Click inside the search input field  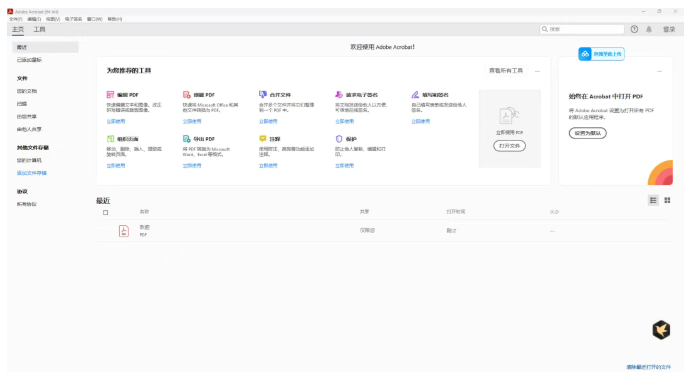point(582,29)
